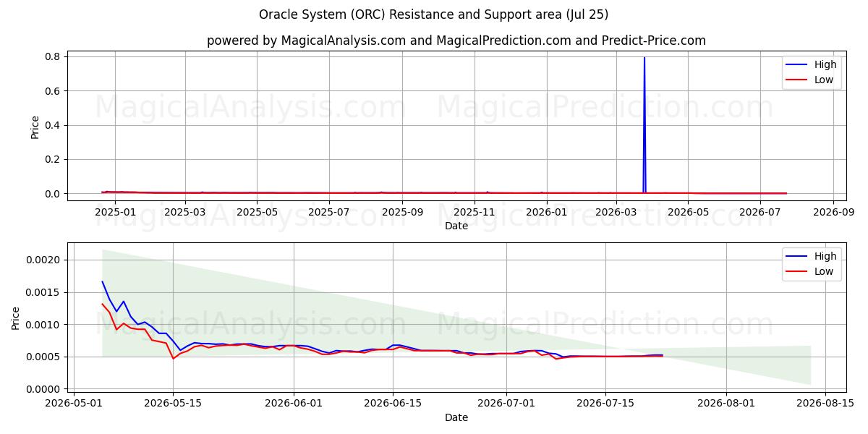Click the chart title 'Oracle System (ORC) Resistance and Support area (Jul 25)'
Viewport: 868px width, 434px height.
(434, 14)
